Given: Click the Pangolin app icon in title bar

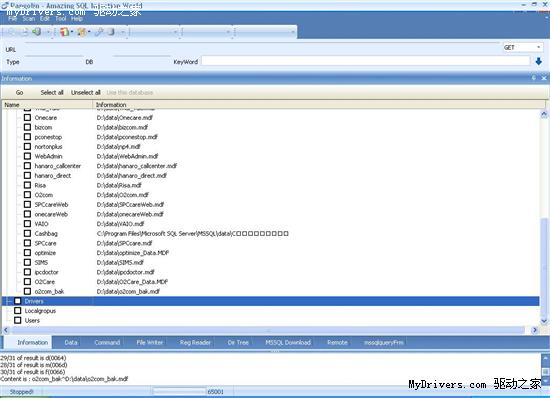Looking at the screenshot, I should [x=5, y=5].
